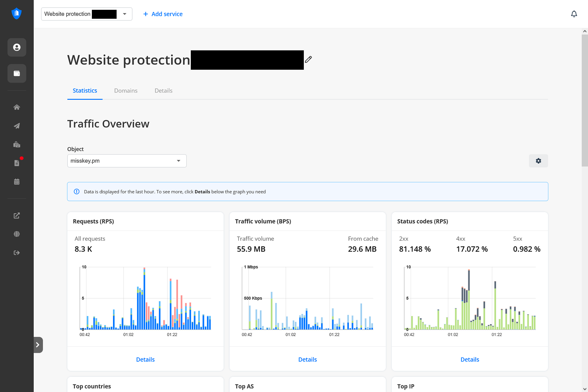Expand the Website protection service dropdown
The height and width of the screenshot is (392, 588).
click(x=124, y=14)
